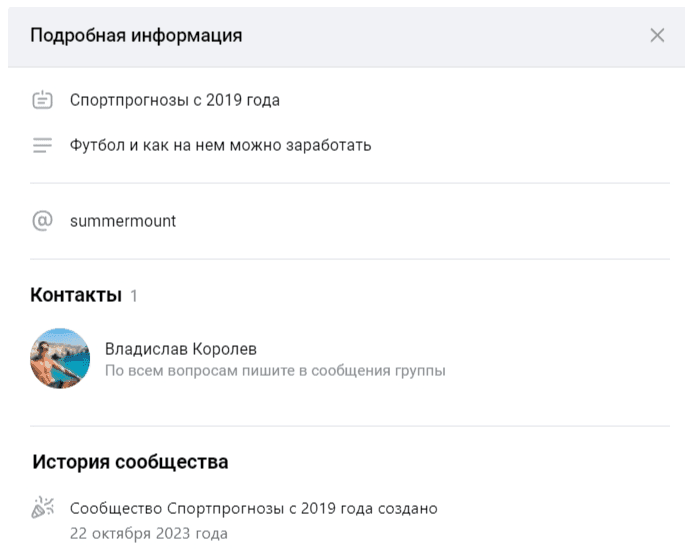
Task: Click the 22 октября 2023 года date
Action: 149,533
